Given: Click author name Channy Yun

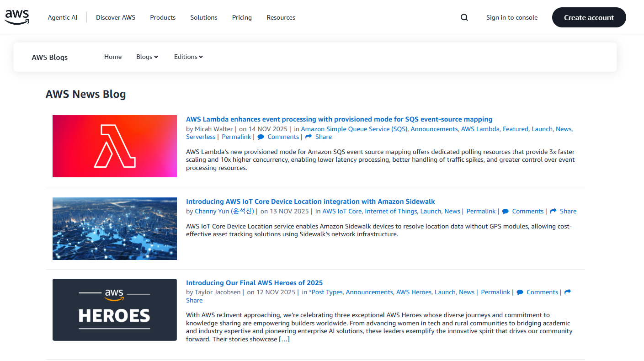Looking at the screenshot, I should pos(224,211).
